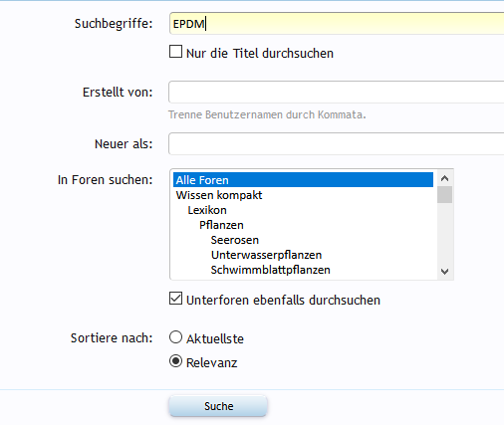The height and width of the screenshot is (425, 504).
Task: Click the Suche button
Action: (x=218, y=406)
